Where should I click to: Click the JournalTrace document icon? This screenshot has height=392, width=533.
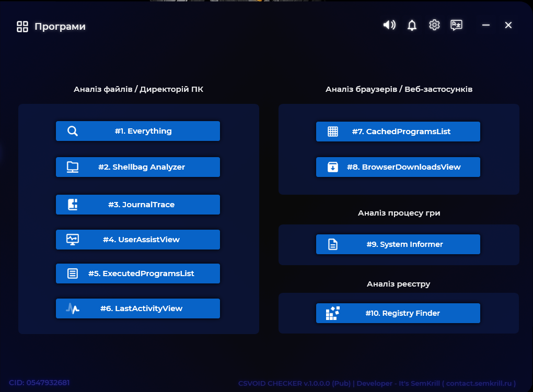73,205
